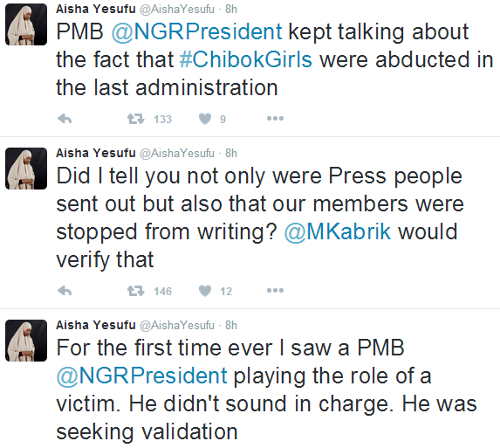
Task: Open the @NGRPresident mention in the first tweet
Action: [x=196, y=32]
